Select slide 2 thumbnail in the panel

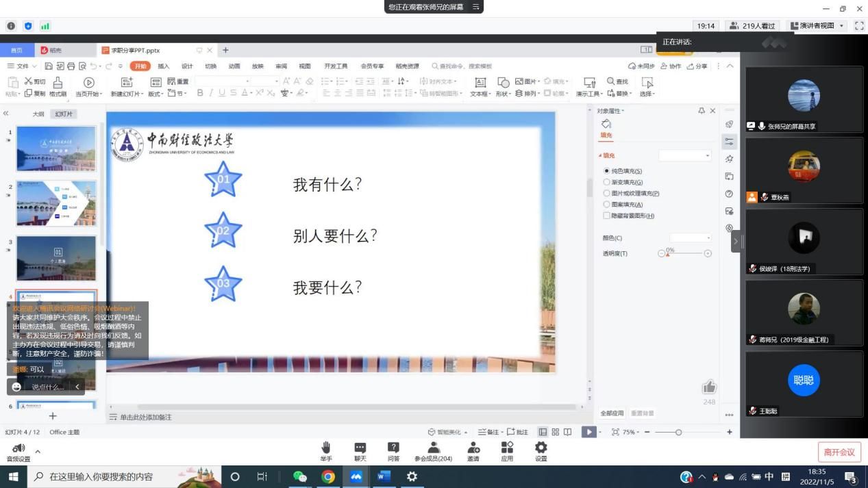pos(56,203)
